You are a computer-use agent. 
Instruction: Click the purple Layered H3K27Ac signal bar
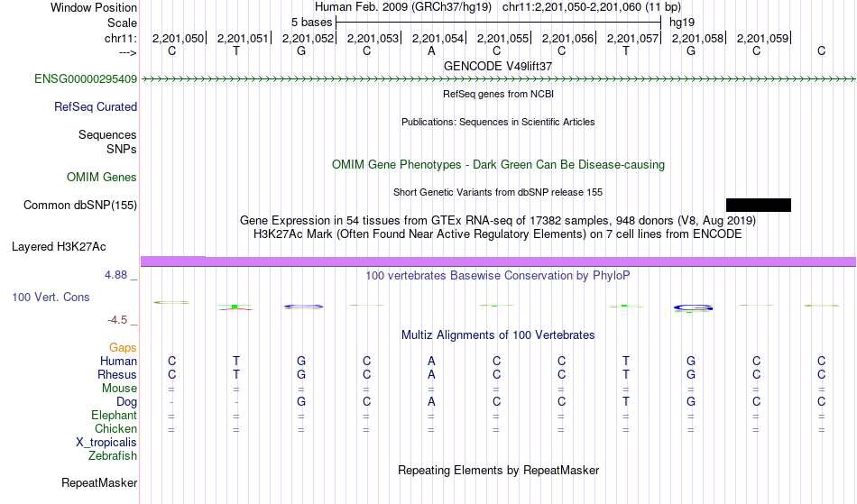point(498,261)
